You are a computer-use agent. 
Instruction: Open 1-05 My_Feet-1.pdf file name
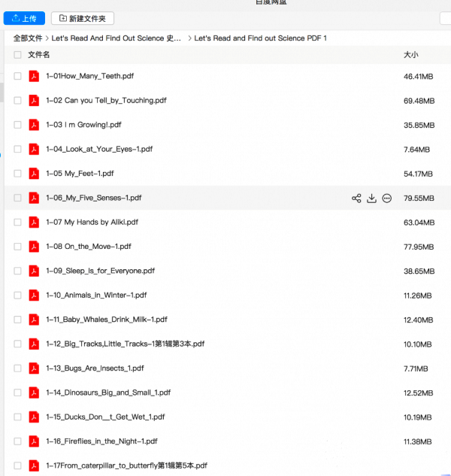[80, 174]
